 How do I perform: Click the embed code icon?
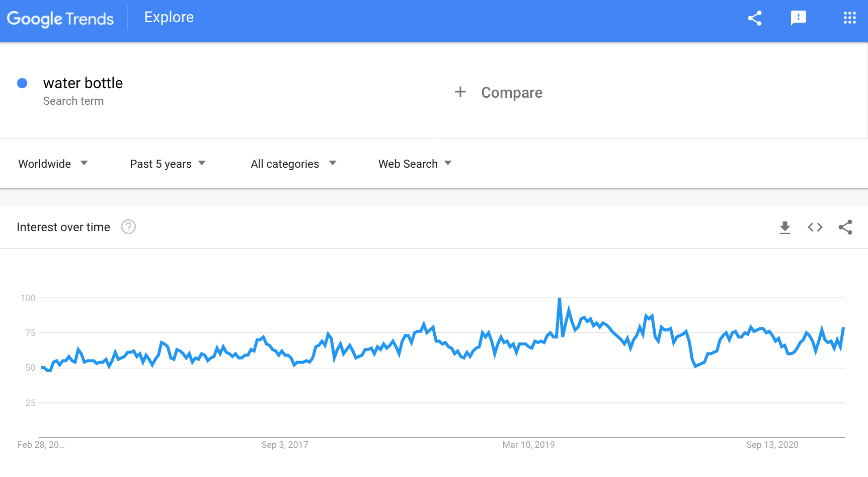click(x=815, y=227)
